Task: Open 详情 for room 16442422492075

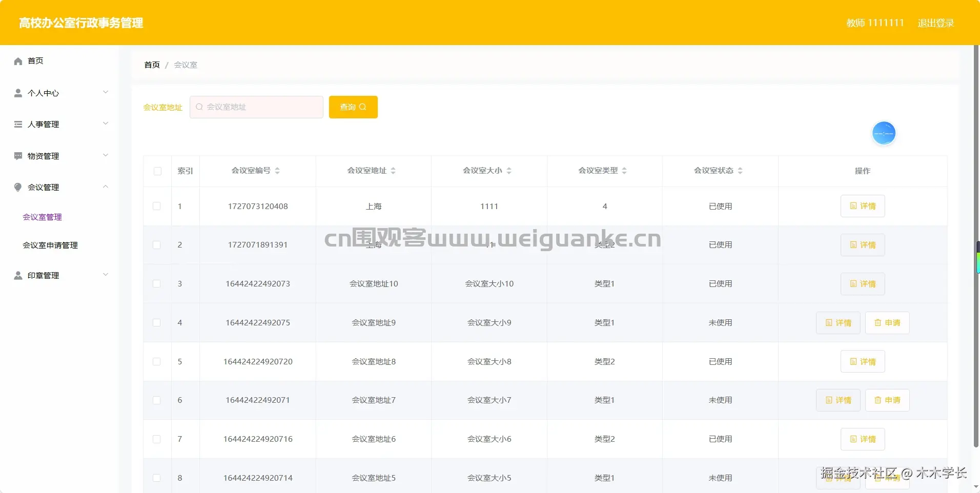Action: pos(838,323)
